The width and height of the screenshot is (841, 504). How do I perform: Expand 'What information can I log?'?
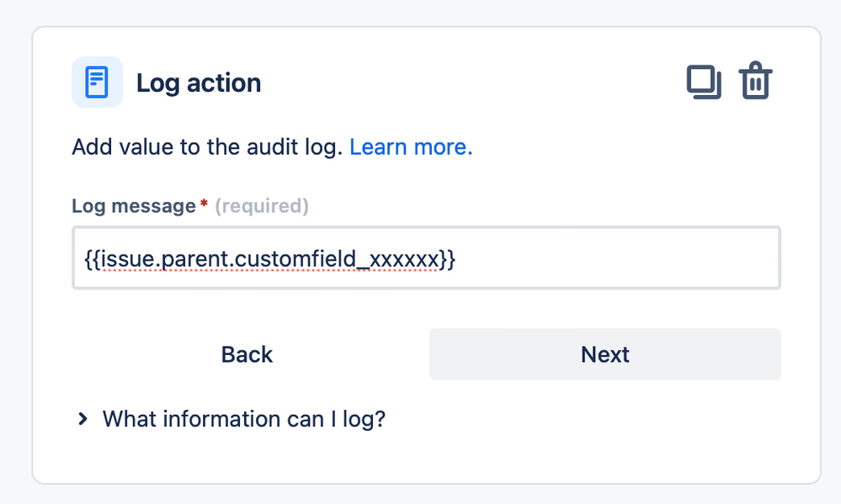point(242,418)
